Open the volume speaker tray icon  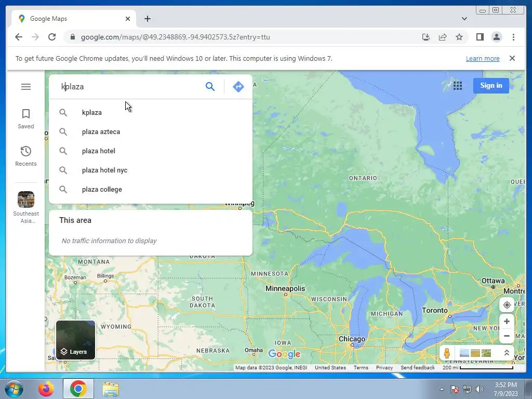pyautogui.click(x=480, y=389)
